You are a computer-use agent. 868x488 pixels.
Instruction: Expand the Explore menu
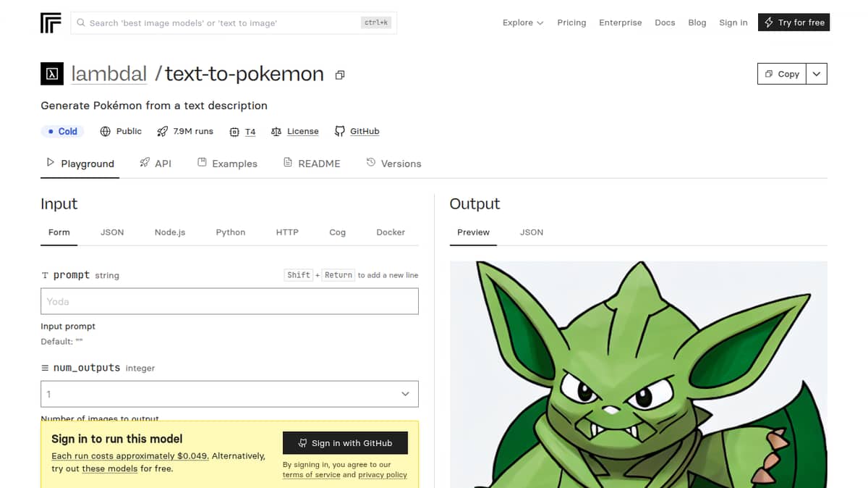523,22
